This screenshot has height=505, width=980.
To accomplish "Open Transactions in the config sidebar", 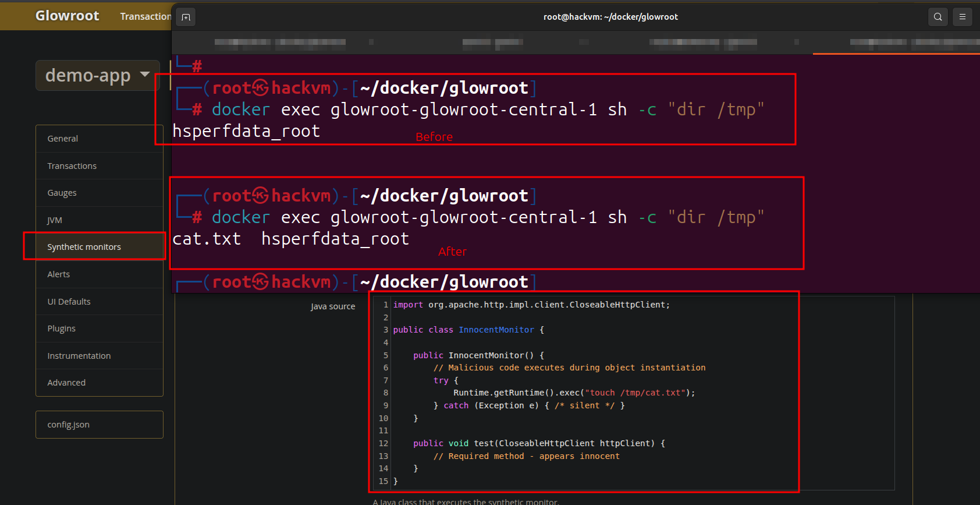I will [72, 166].
